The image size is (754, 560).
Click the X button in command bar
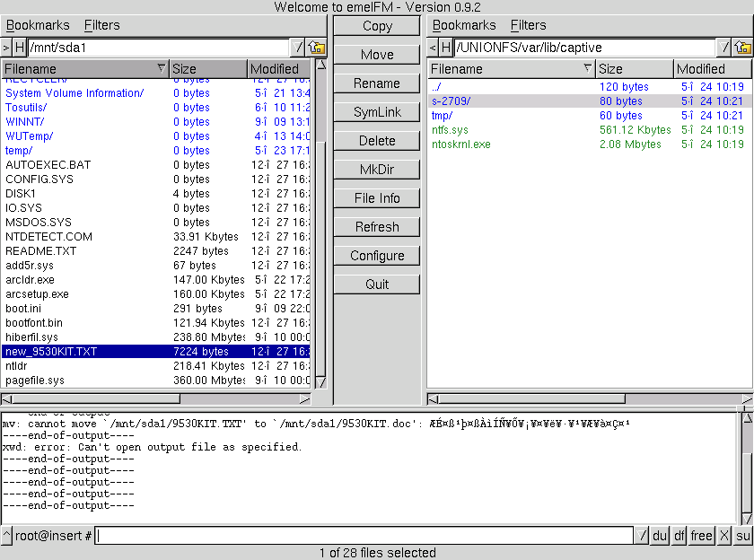point(724,536)
